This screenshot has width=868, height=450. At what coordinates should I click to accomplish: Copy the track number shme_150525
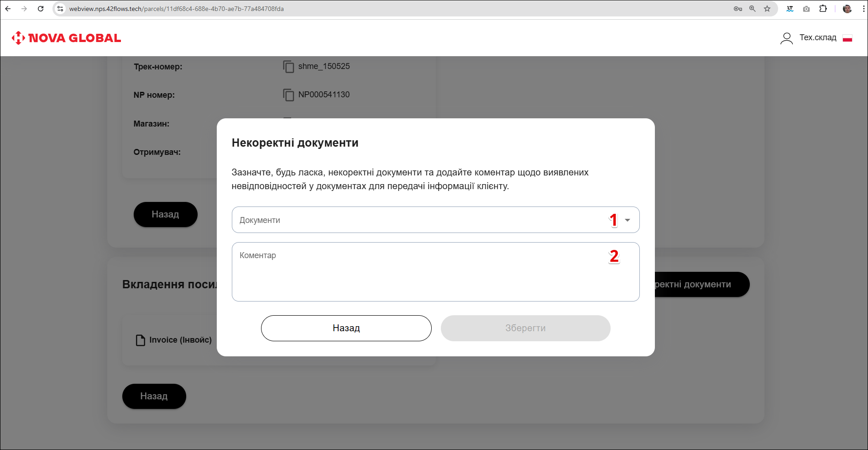pos(288,67)
